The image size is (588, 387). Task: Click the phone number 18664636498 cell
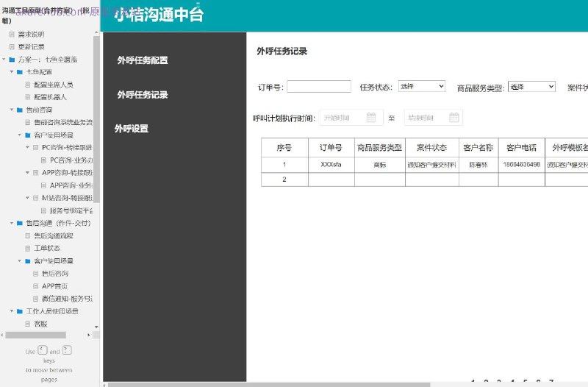point(522,165)
